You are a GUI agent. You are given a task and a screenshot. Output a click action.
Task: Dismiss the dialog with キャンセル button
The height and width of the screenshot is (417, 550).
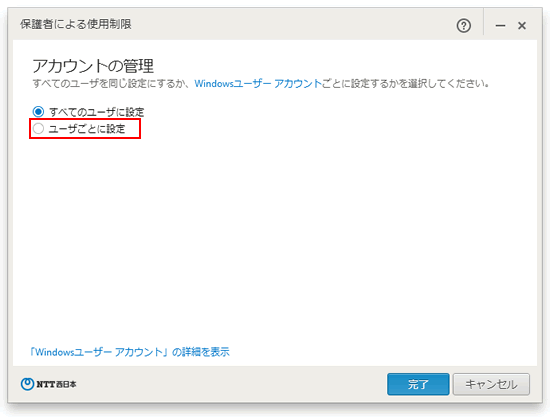click(x=491, y=384)
